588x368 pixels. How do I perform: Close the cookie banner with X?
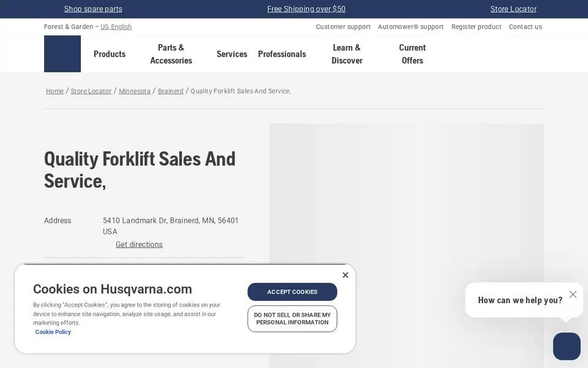(x=345, y=275)
